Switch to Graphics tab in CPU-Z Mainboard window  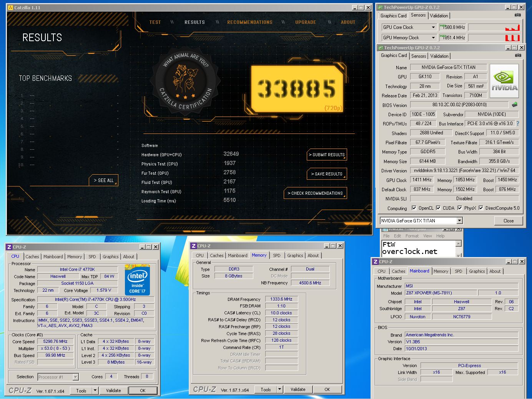[477, 271]
